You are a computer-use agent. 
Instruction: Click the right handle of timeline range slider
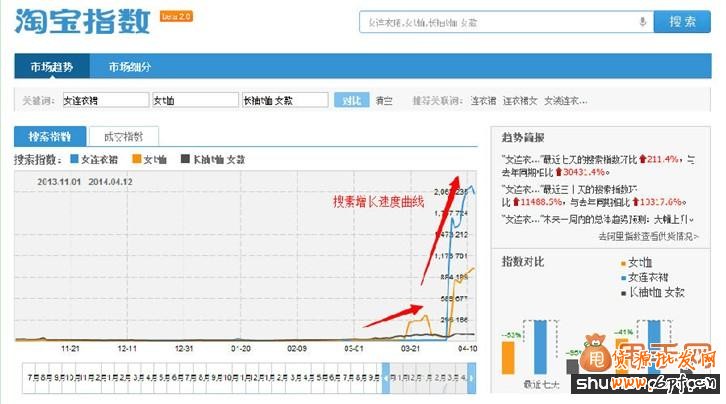click(x=471, y=378)
